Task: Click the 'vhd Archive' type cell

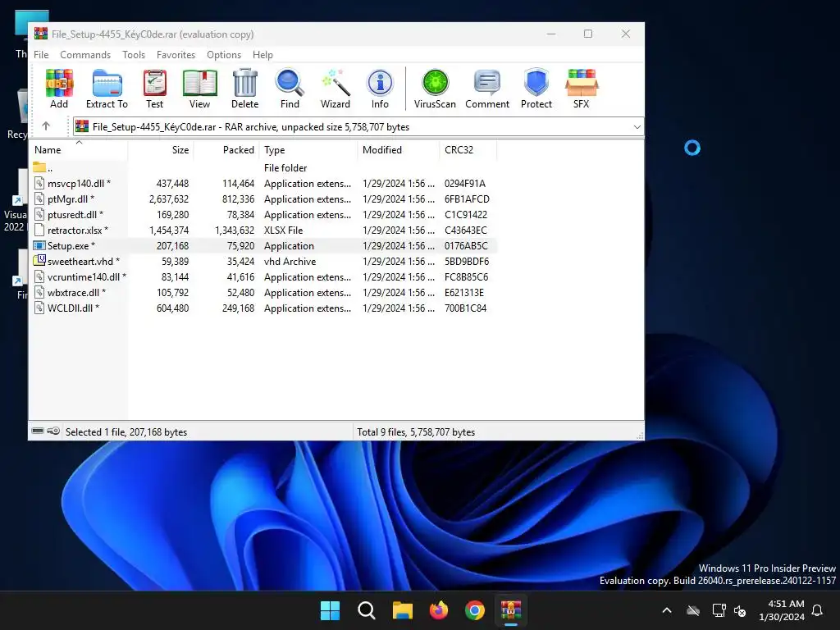Action: pos(290,262)
